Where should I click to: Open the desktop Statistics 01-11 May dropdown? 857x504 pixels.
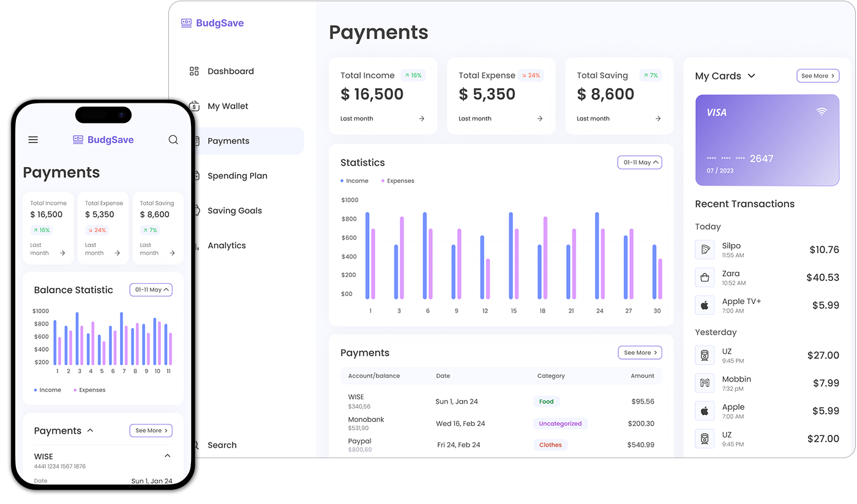pos(640,163)
